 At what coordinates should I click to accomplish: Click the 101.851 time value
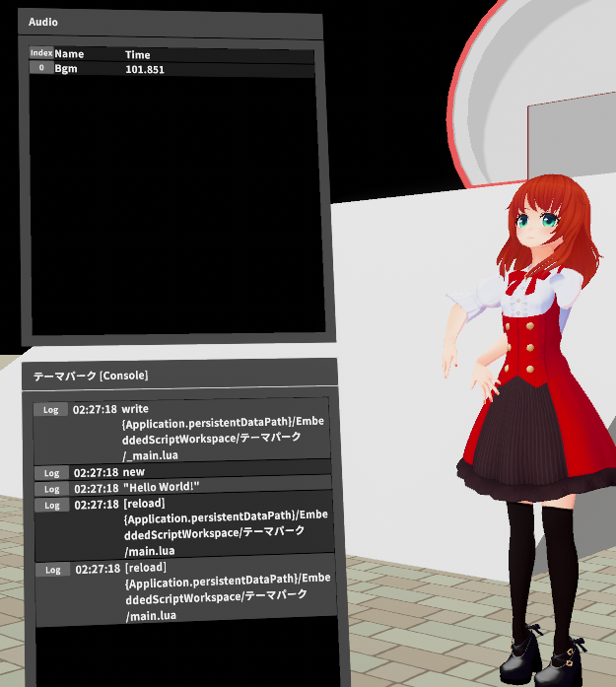145,69
